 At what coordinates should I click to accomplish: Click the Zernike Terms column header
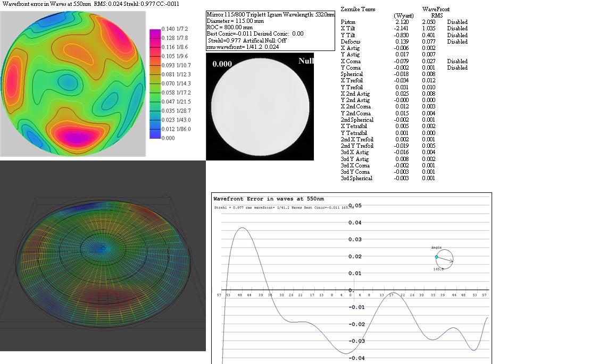[x=358, y=9]
